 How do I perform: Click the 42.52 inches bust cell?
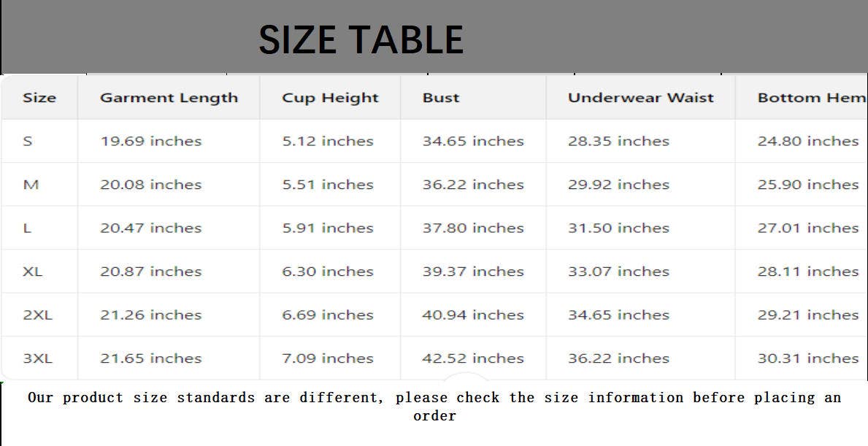472,358
